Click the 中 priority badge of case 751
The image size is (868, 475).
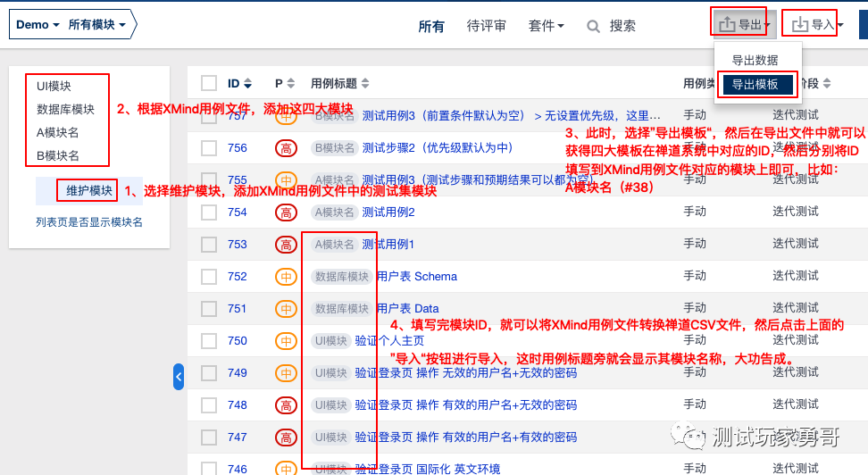(286, 309)
